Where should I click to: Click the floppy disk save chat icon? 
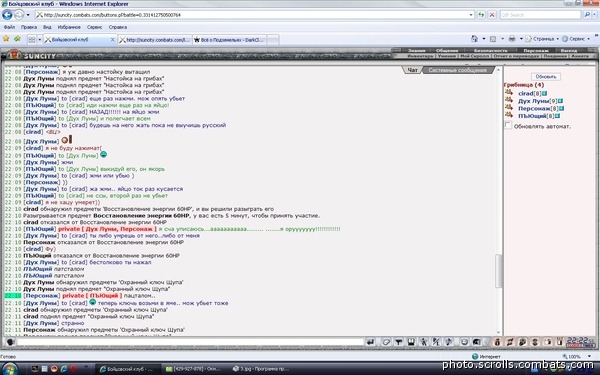pos(411,342)
